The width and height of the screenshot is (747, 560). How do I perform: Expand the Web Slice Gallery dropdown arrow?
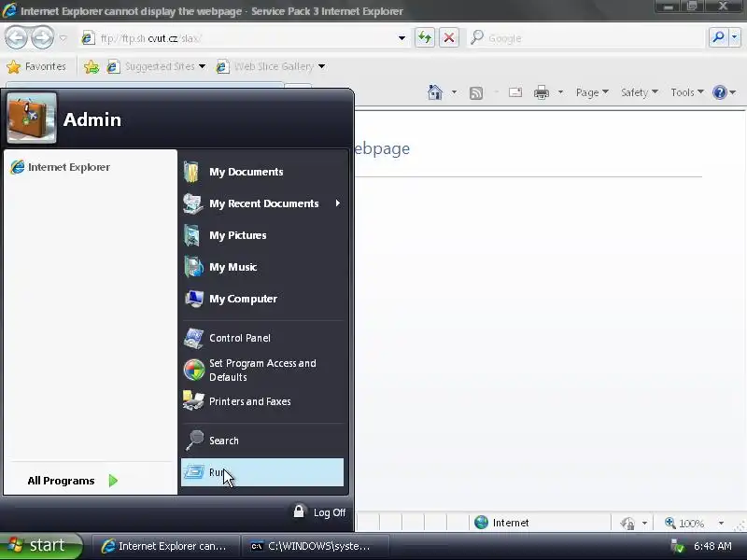coord(321,66)
